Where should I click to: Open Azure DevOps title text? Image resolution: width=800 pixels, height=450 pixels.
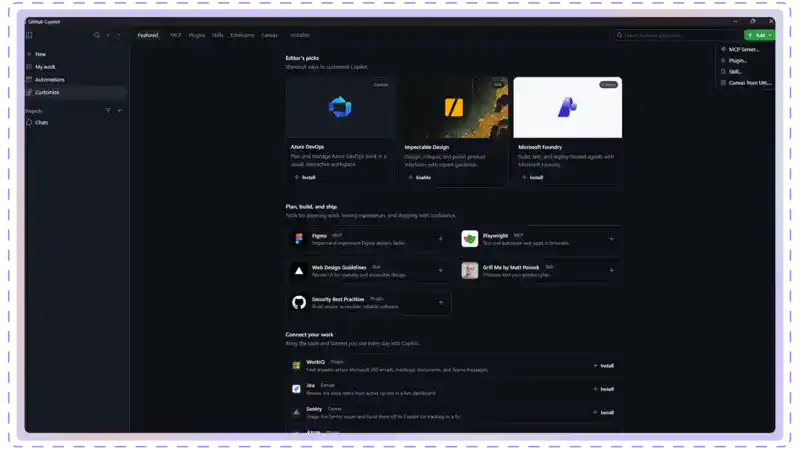pos(307,147)
